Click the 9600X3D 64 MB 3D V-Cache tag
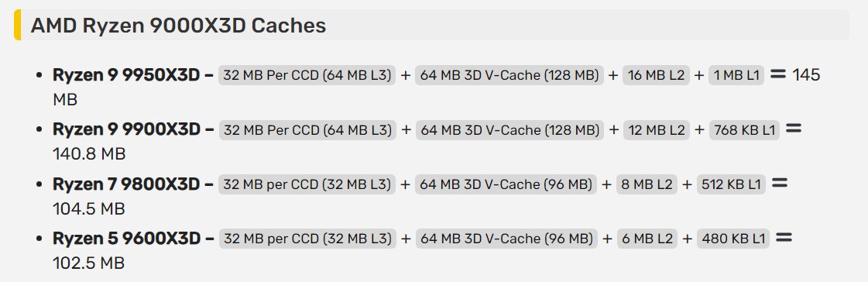This screenshot has height=282, width=868. pos(506,239)
